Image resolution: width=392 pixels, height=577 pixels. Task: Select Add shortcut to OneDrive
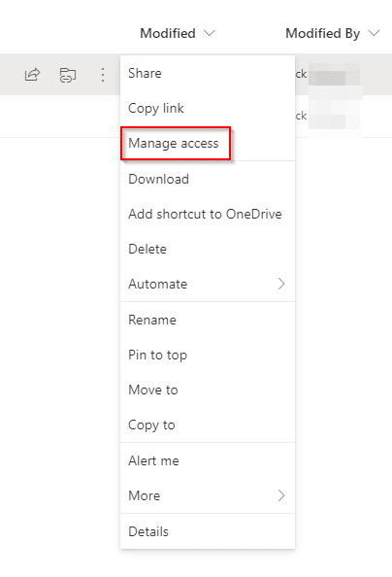point(208,214)
